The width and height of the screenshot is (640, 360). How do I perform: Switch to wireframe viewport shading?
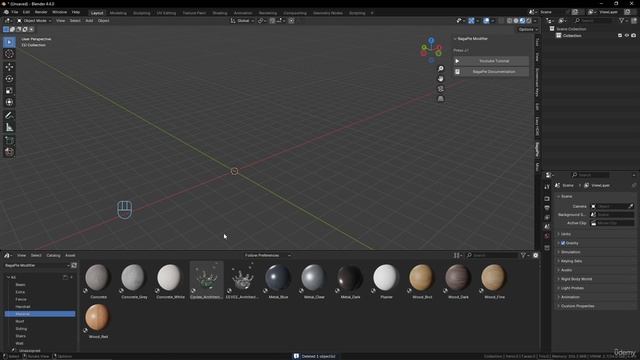pos(509,21)
